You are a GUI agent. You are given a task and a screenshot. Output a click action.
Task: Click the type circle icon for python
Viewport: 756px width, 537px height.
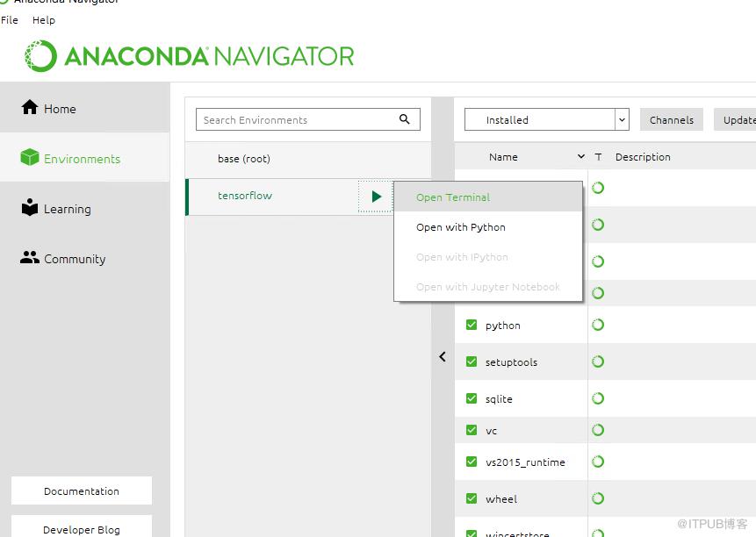tap(598, 325)
